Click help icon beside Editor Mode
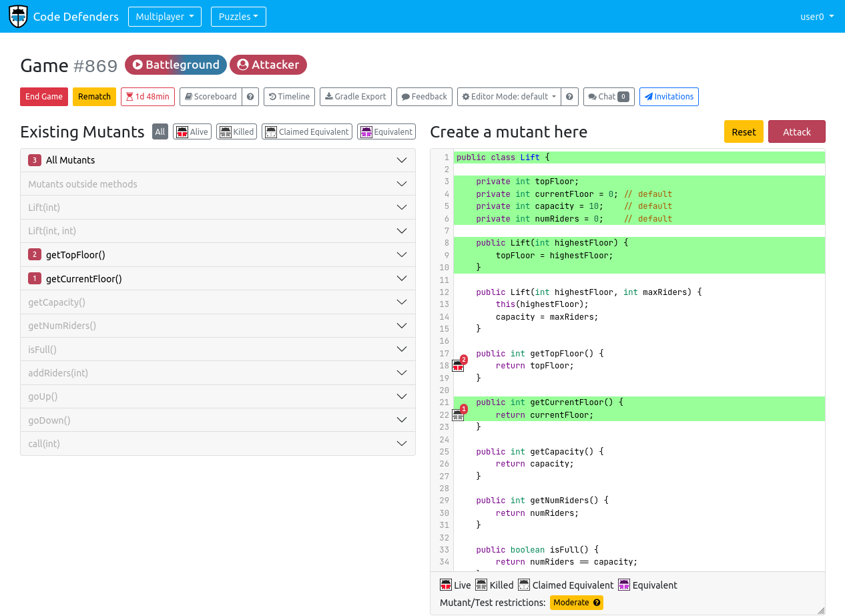This screenshot has width=845, height=616. pos(569,97)
